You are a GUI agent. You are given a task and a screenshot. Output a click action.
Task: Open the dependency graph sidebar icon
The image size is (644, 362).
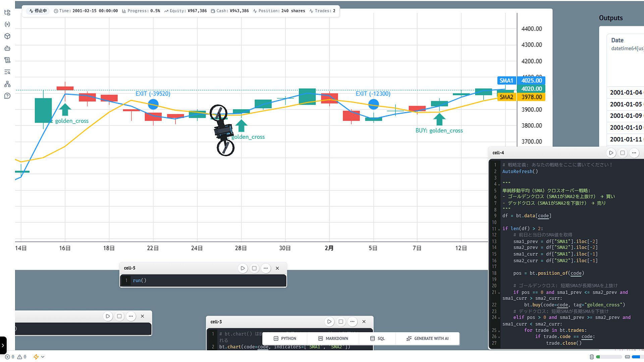pyautogui.click(x=7, y=84)
